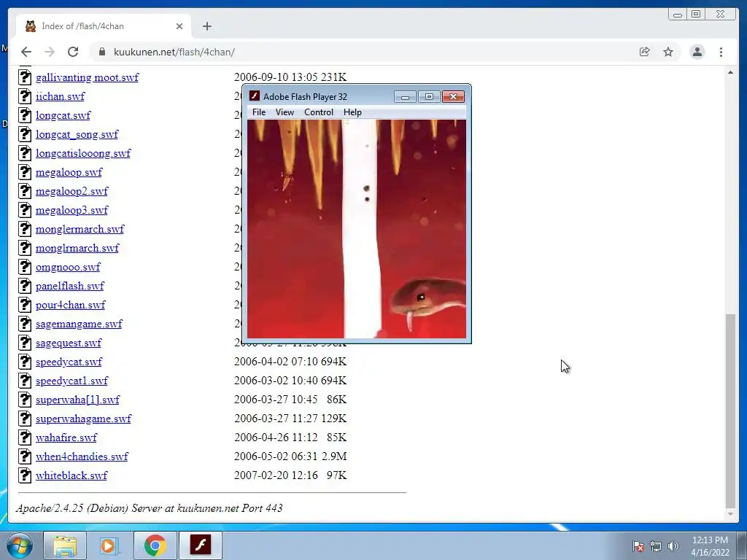
Task: Open superwaha[1].swf file link
Action: tap(77, 400)
